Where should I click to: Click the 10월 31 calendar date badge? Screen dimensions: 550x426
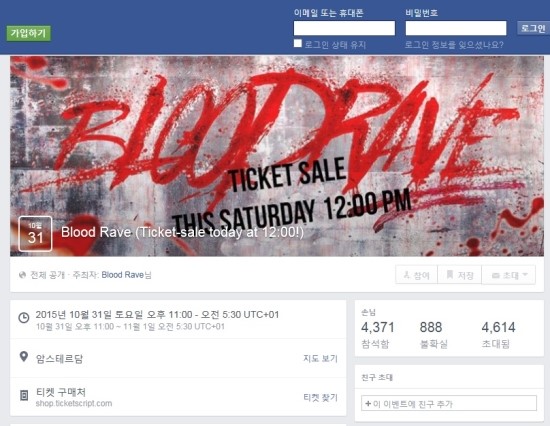pos(35,234)
